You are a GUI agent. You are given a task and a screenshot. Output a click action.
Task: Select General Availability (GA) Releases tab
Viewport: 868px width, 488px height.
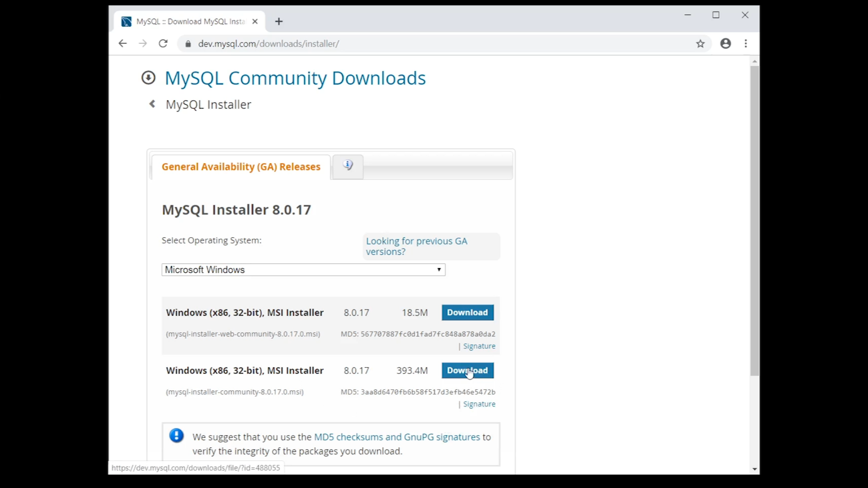click(x=241, y=167)
